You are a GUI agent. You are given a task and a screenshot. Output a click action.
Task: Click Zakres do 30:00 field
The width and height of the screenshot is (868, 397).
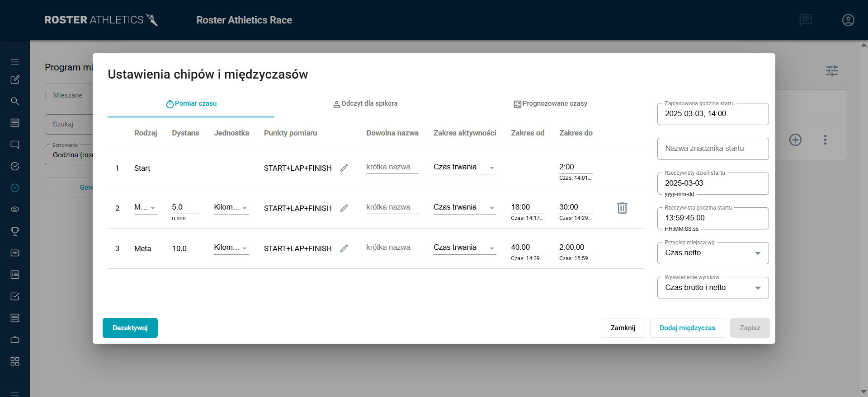[576, 207]
